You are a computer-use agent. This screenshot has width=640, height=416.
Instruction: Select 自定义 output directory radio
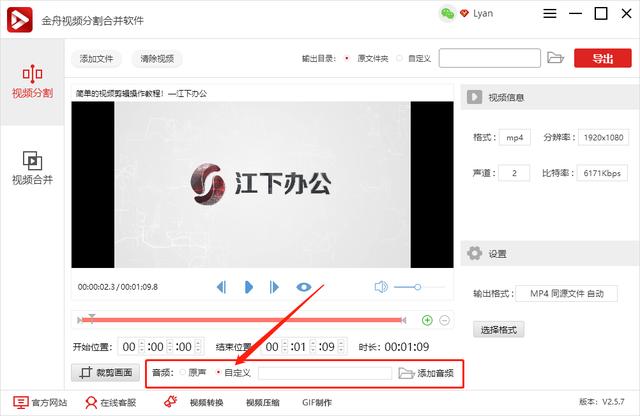(x=399, y=58)
